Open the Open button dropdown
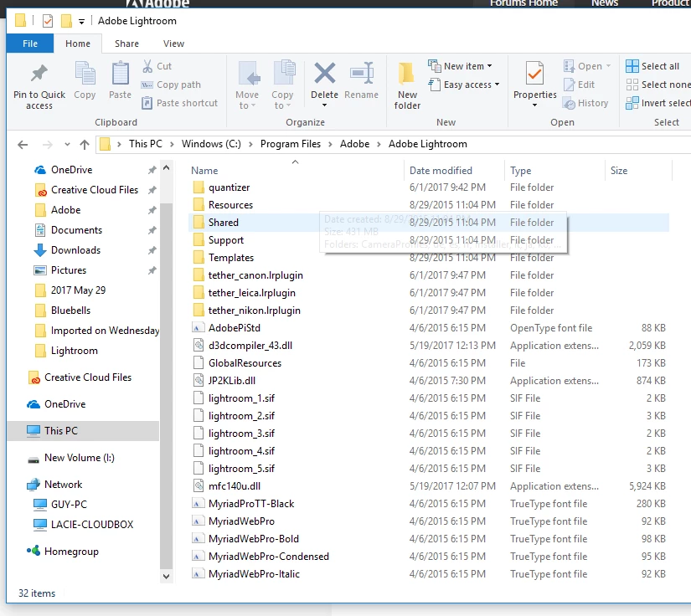This screenshot has height=616, width=691. [609, 66]
